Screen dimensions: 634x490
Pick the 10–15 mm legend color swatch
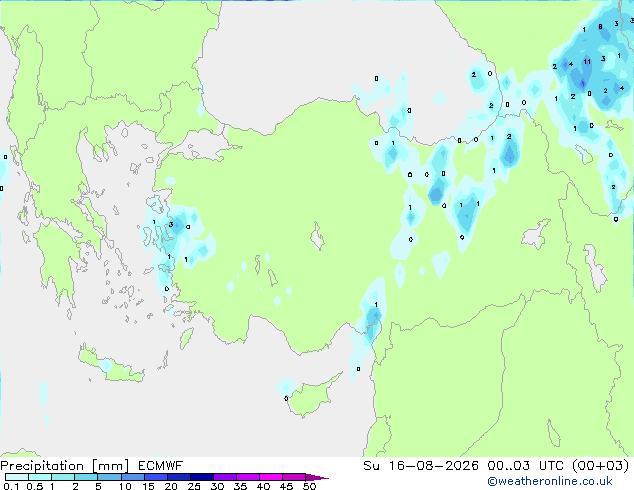tap(132, 477)
